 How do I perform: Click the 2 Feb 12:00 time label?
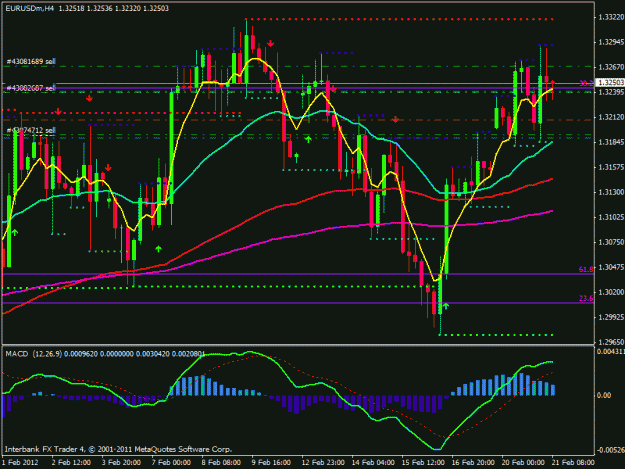[x=71, y=462]
